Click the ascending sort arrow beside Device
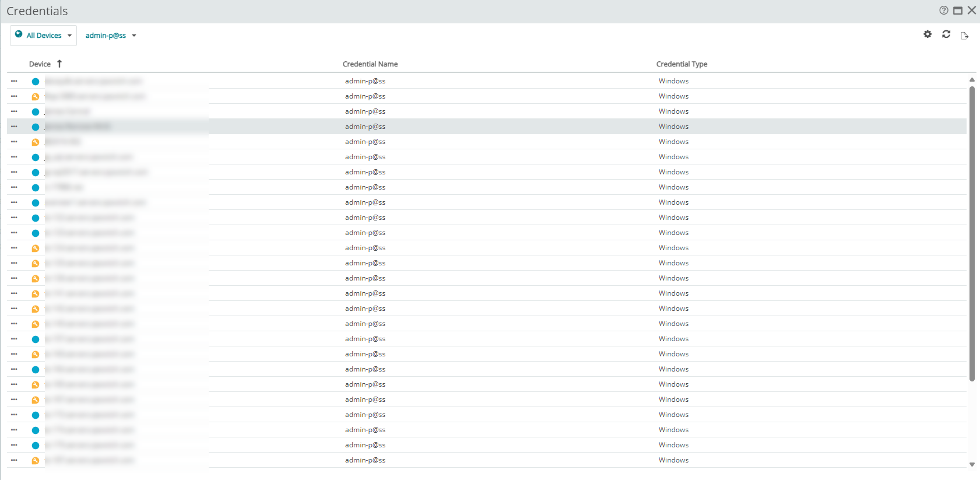Screen dimensions: 980x480 59,64
